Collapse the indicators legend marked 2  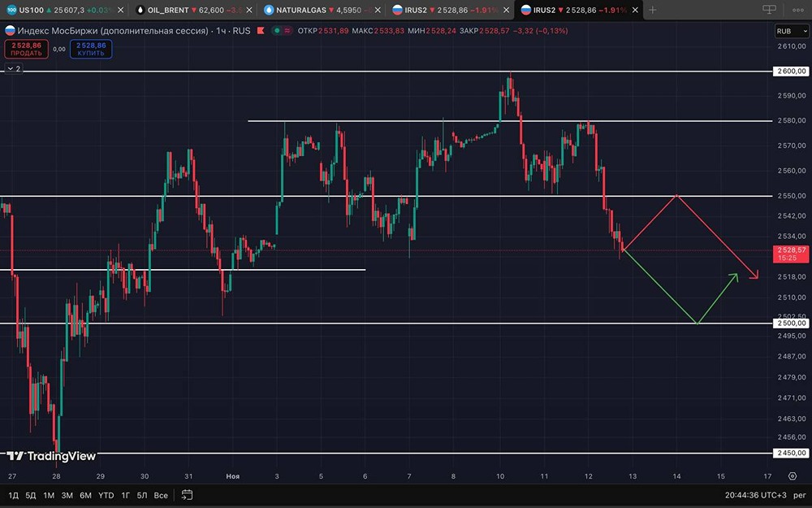click(14, 68)
